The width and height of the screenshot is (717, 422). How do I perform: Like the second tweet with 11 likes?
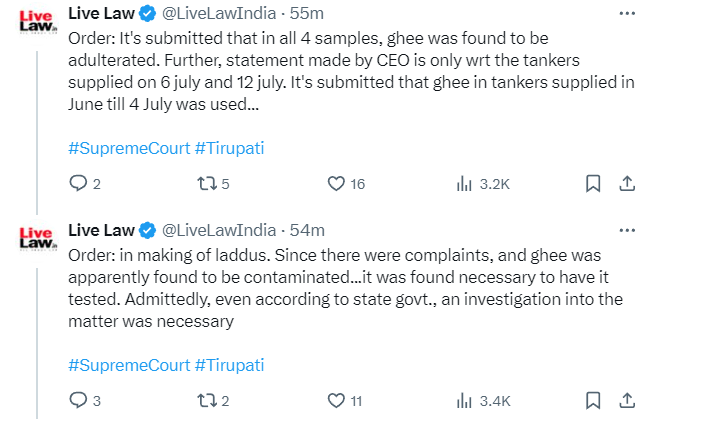(338, 401)
